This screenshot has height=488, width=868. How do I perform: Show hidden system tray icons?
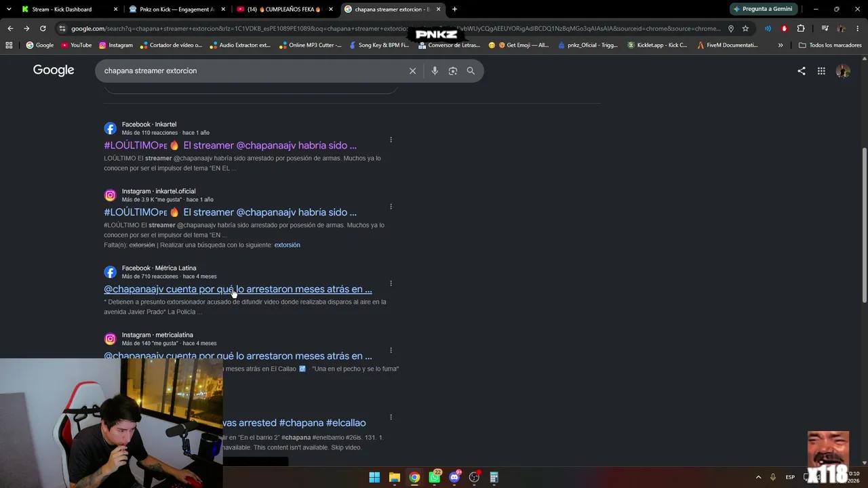click(758, 477)
